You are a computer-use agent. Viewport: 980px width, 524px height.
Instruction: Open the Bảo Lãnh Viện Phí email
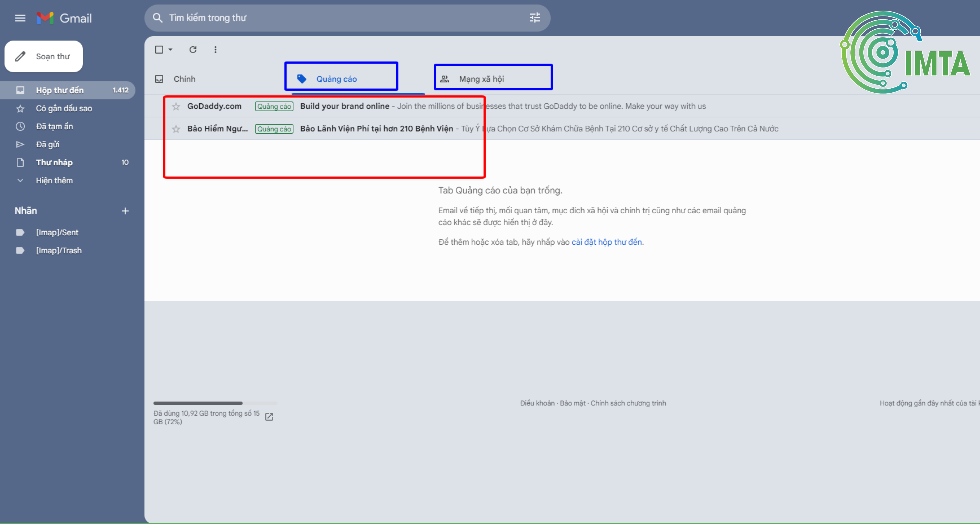pos(562,129)
